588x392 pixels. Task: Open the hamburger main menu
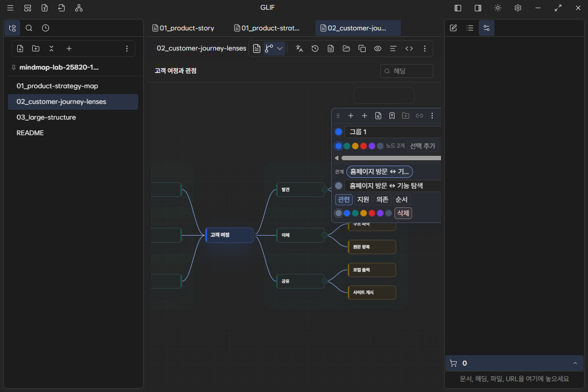[10, 8]
